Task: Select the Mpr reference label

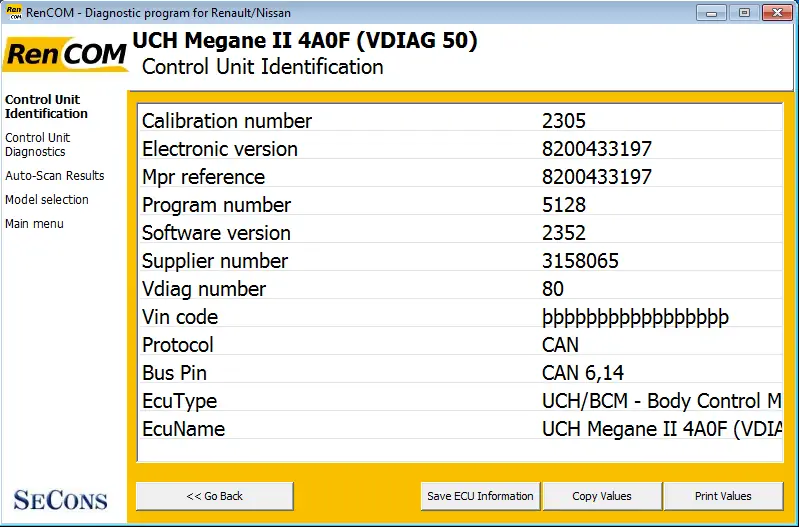Action: [x=203, y=177]
